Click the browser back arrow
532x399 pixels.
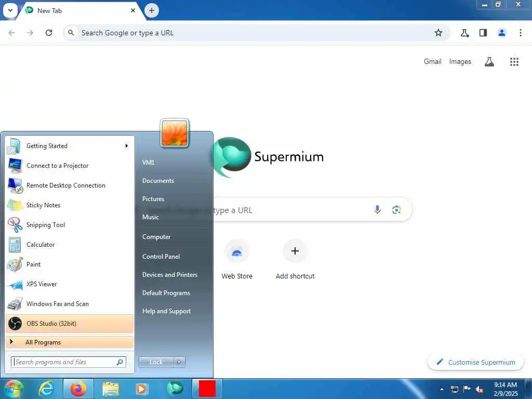[11, 33]
